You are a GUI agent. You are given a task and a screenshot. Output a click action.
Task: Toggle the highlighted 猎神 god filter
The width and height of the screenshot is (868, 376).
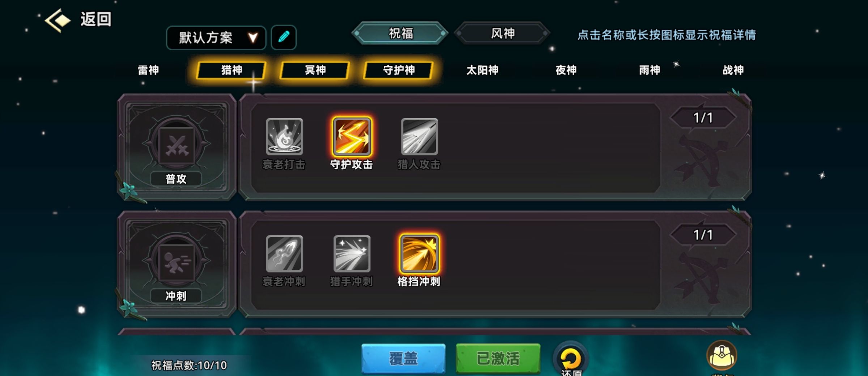pos(231,70)
